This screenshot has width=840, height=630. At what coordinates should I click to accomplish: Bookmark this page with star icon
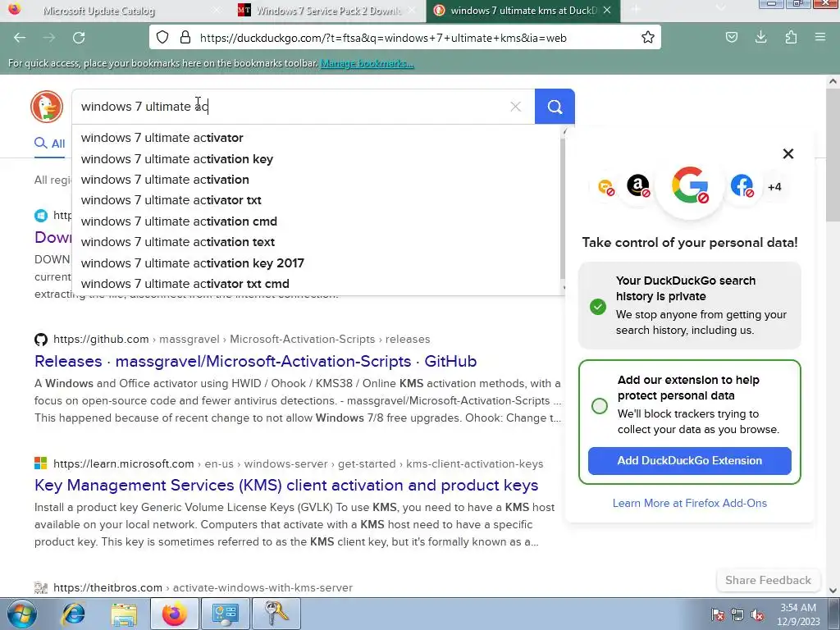648,38
